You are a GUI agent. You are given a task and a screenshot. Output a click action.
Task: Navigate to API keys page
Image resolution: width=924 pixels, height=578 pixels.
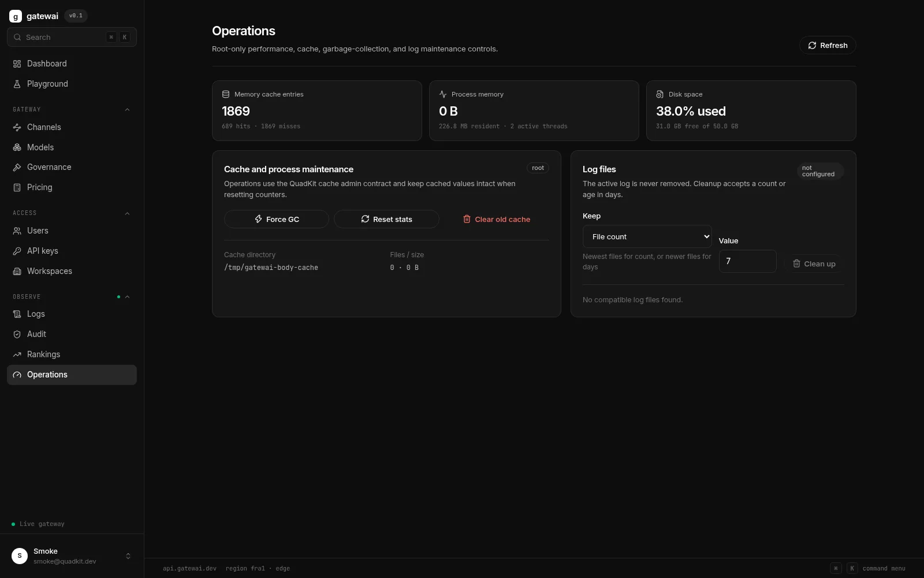pos(72,251)
